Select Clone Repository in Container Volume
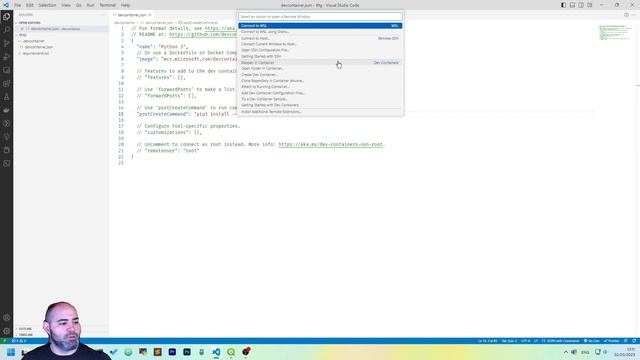The width and height of the screenshot is (640, 360). [320, 81]
